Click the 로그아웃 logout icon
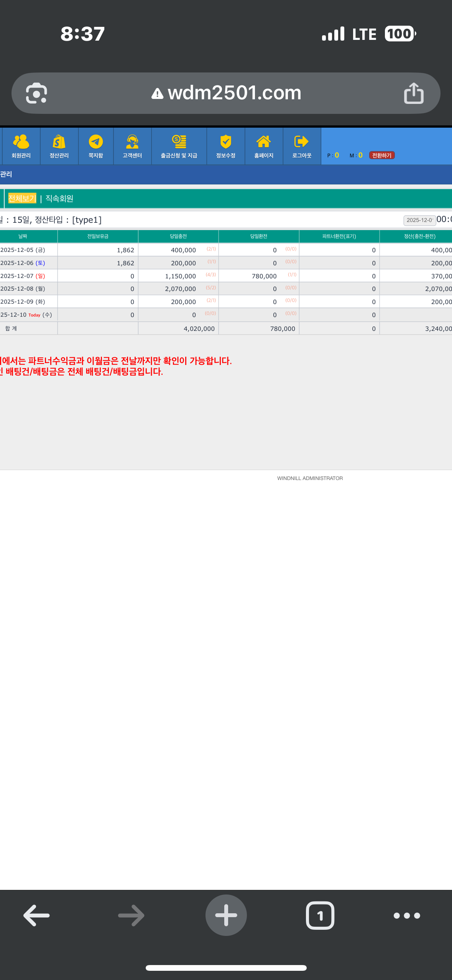 (x=302, y=146)
